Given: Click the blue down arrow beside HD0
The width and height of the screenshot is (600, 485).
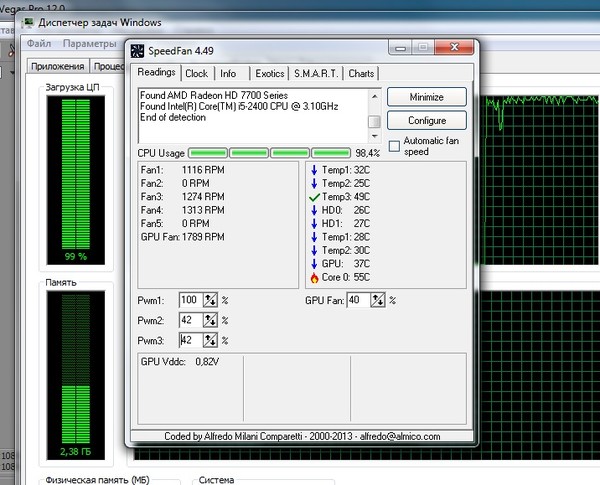Looking at the screenshot, I should click(313, 210).
